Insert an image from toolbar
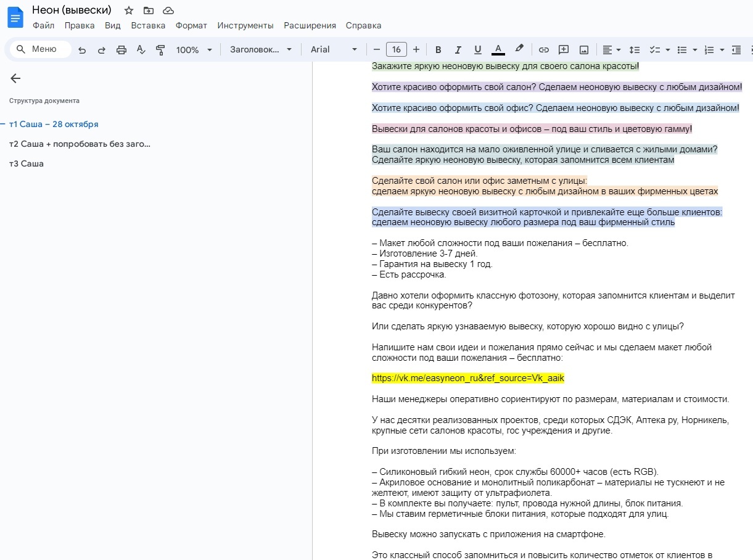753x560 pixels. point(584,50)
